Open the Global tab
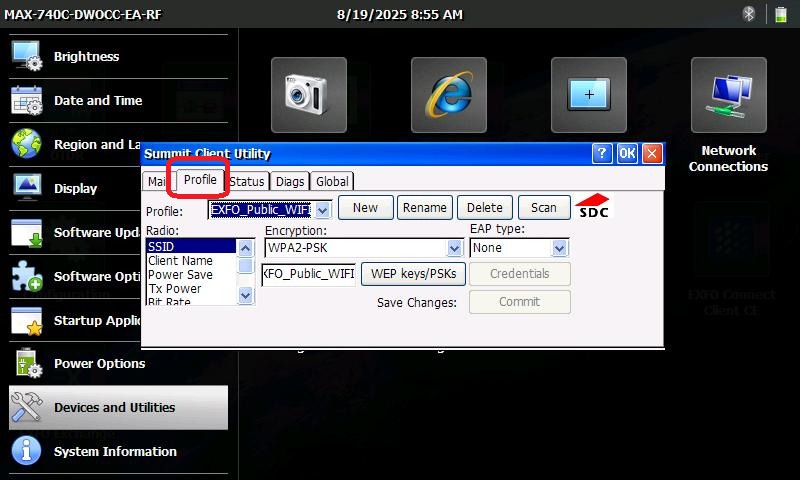Viewport: 800px width, 480px height. point(332,182)
